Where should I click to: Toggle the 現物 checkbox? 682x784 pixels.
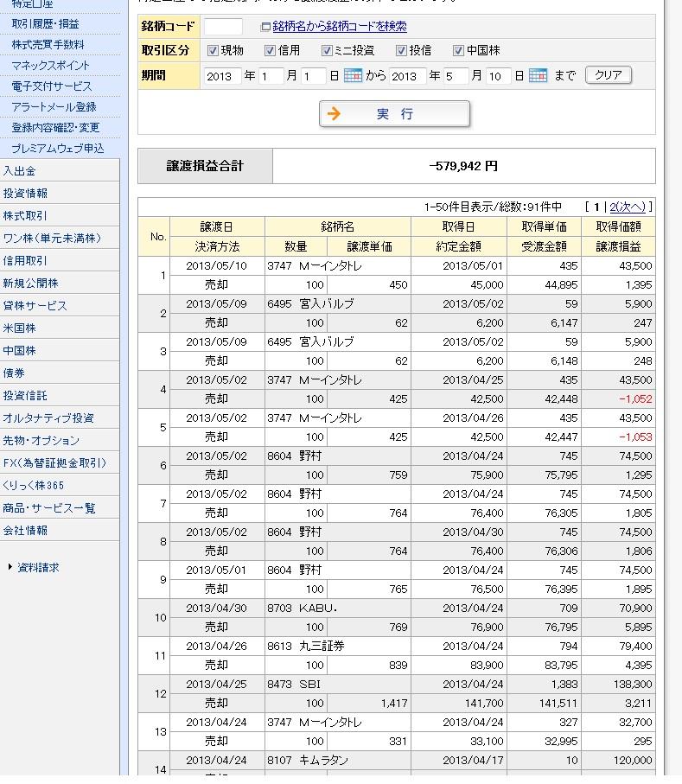[x=213, y=50]
